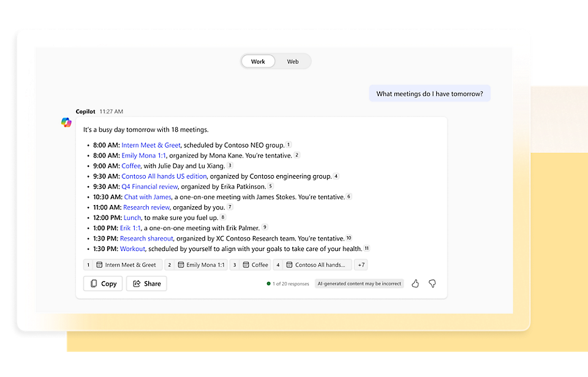Open the Research review link

(x=146, y=207)
